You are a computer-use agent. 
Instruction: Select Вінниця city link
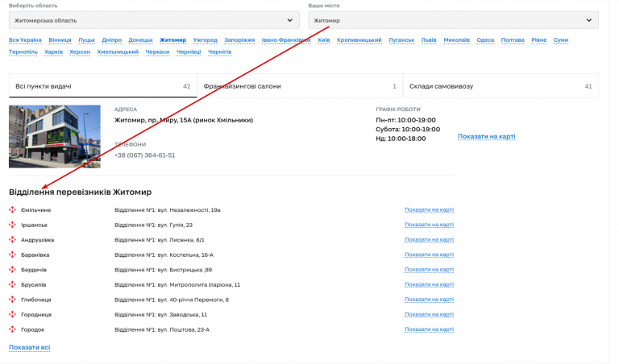pyautogui.click(x=60, y=40)
